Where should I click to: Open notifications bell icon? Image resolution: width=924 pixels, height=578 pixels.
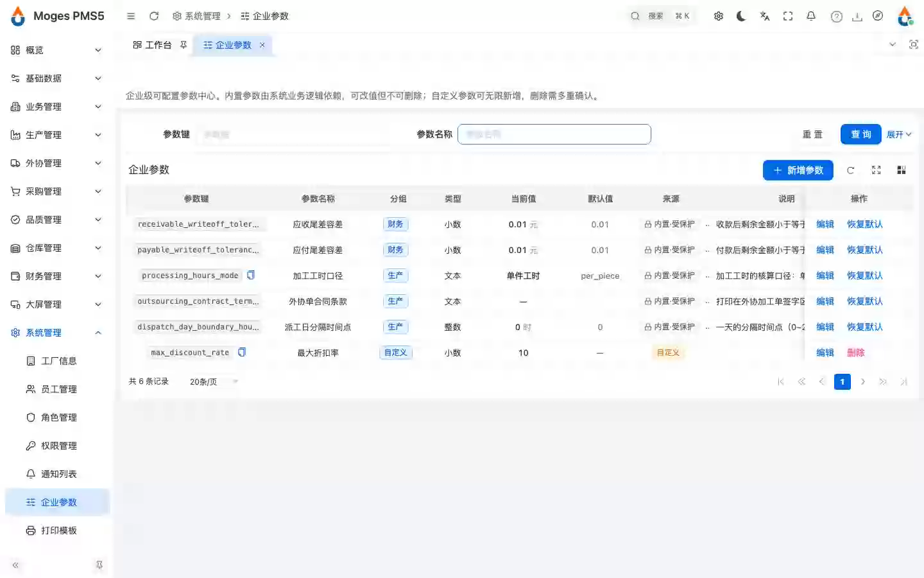click(x=811, y=16)
